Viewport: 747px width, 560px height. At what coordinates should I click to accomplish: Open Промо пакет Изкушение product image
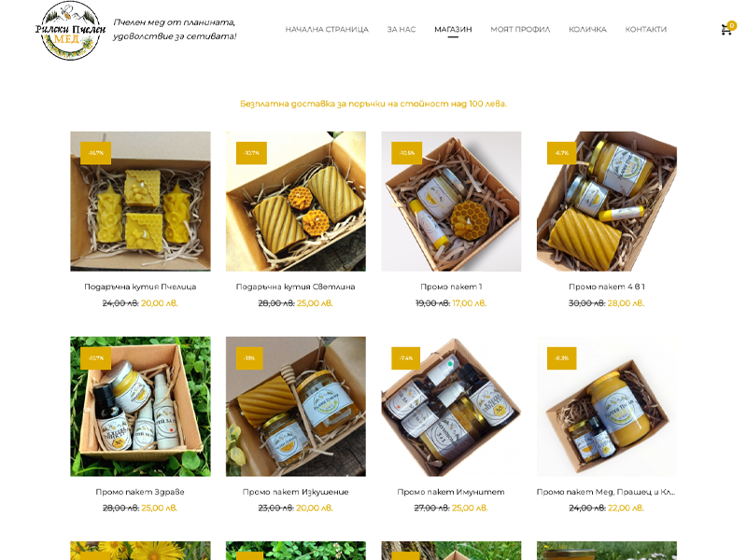[x=296, y=407]
